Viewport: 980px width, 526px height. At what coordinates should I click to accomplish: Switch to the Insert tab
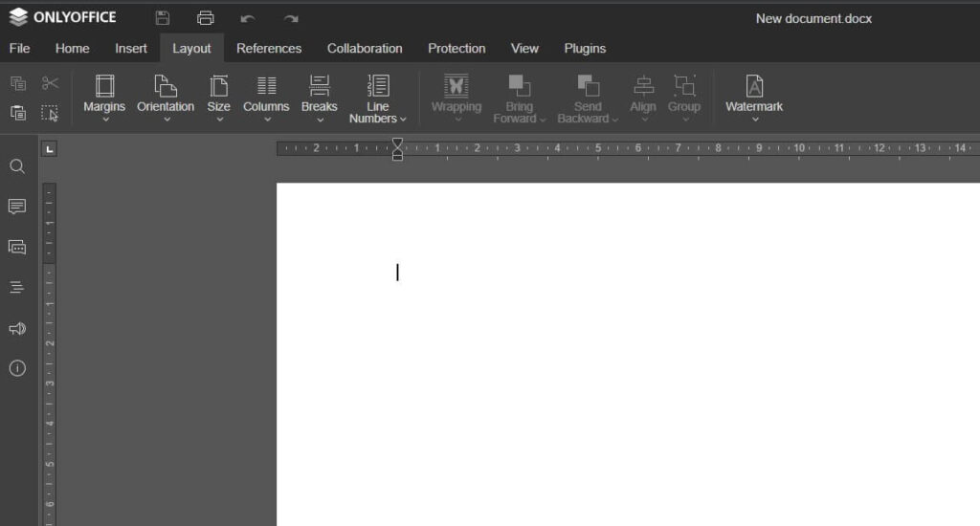(x=131, y=48)
